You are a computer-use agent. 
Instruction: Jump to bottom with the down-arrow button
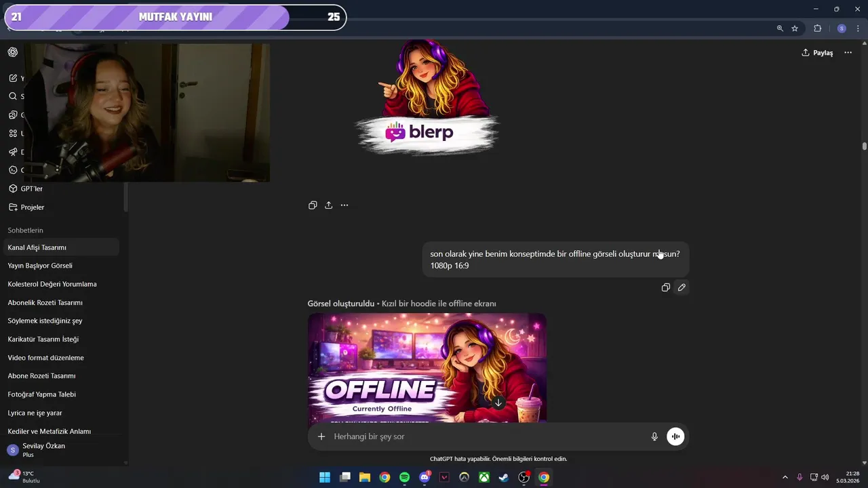[x=498, y=403]
